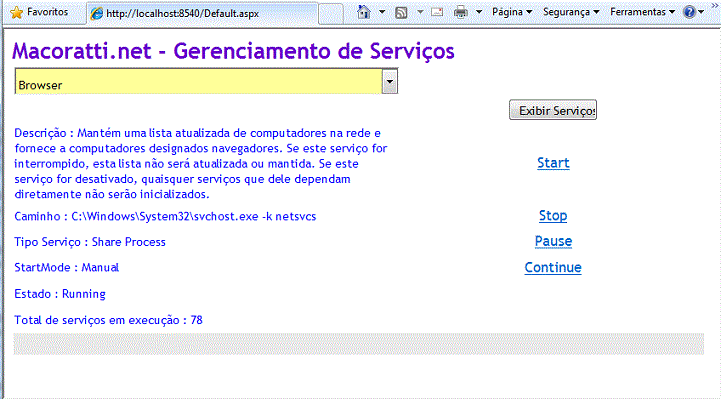
Task: Click the Internet Explorer page icon in tab
Action: pos(96,14)
